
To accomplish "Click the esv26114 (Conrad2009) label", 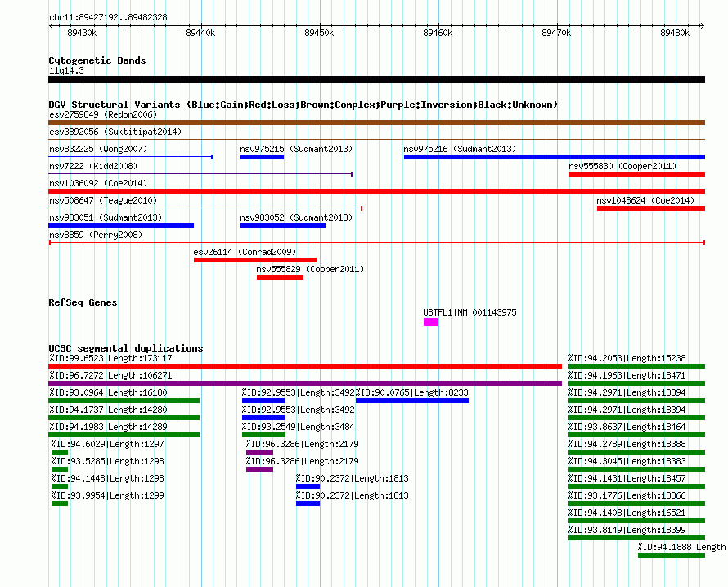I will tap(245, 252).
